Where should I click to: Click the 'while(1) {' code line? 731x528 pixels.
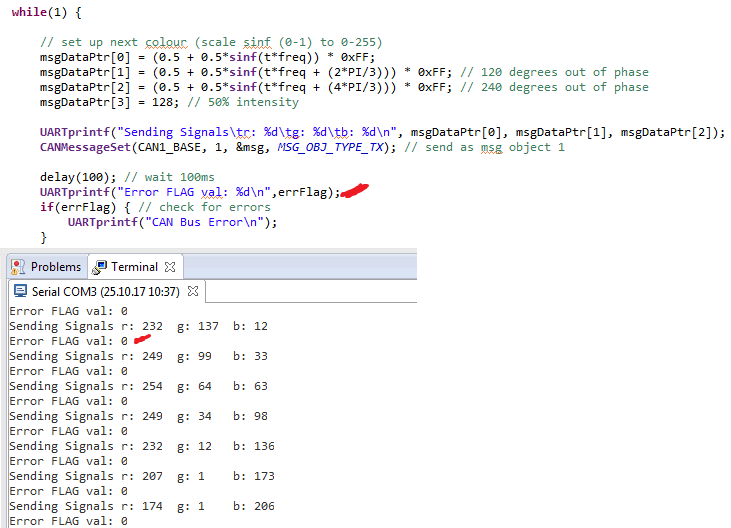[47, 12]
